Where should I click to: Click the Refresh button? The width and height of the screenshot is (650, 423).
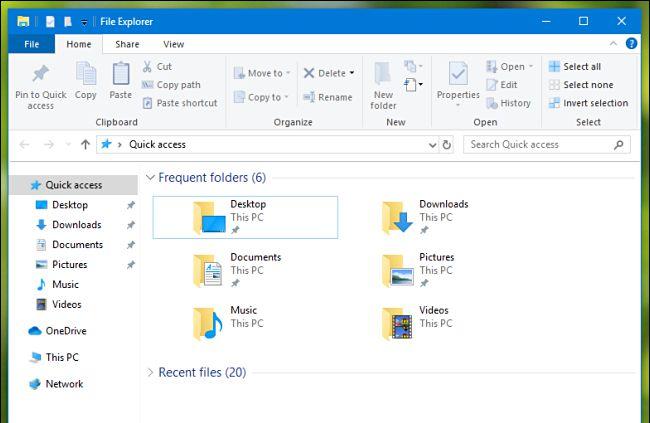[x=446, y=144]
